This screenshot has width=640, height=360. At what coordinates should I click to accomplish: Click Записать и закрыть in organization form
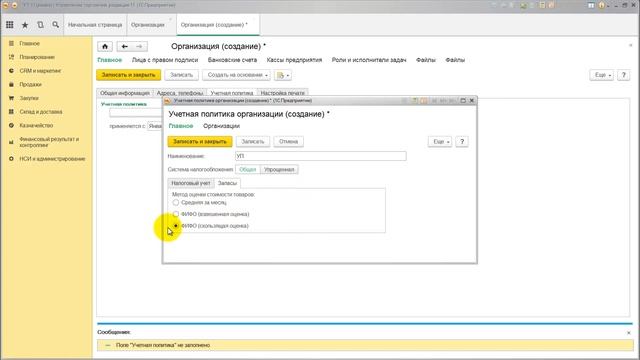[x=129, y=75]
